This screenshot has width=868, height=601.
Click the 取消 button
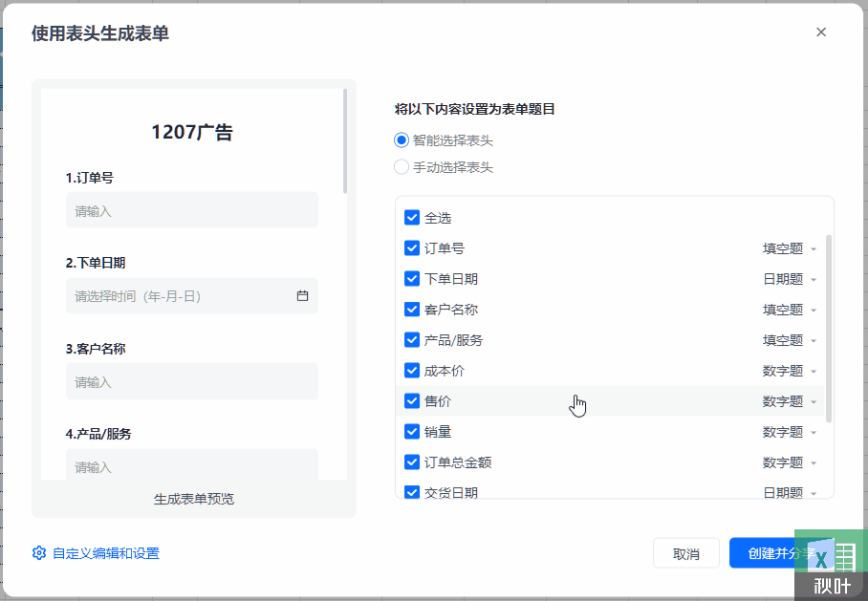685,553
